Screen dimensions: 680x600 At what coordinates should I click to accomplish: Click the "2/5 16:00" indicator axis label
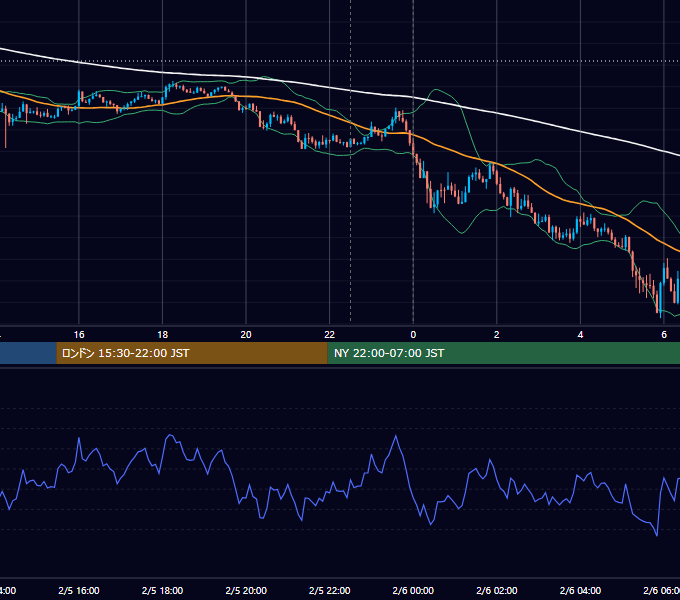pos(79,590)
